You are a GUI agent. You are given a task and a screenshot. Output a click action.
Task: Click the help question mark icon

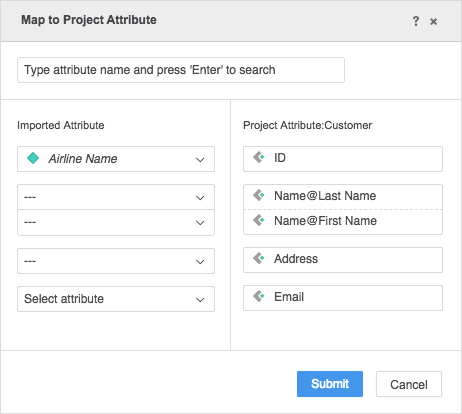(416, 21)
